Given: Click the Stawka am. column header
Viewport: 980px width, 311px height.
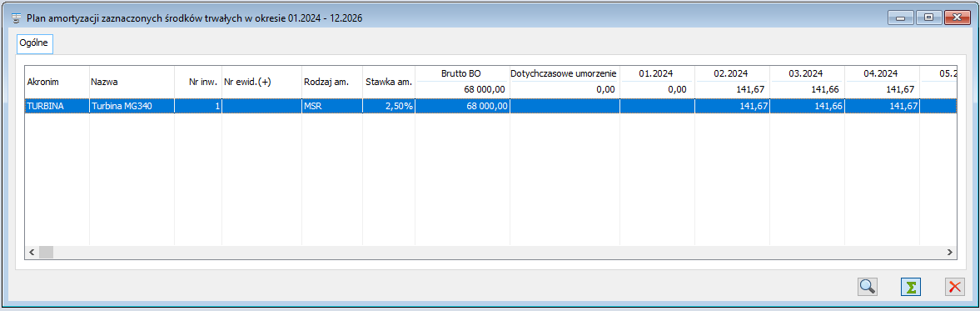Looking at the screenshot, I should 389,82.
